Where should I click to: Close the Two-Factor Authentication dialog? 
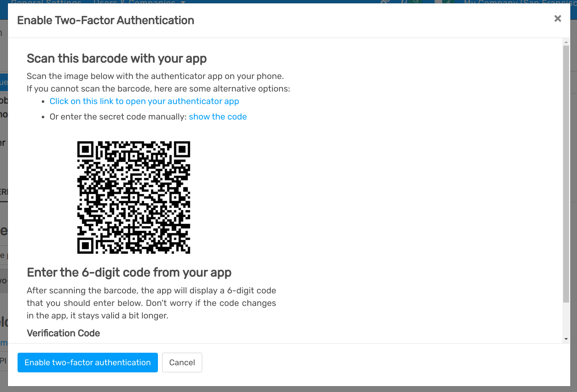tap(557, 19)
